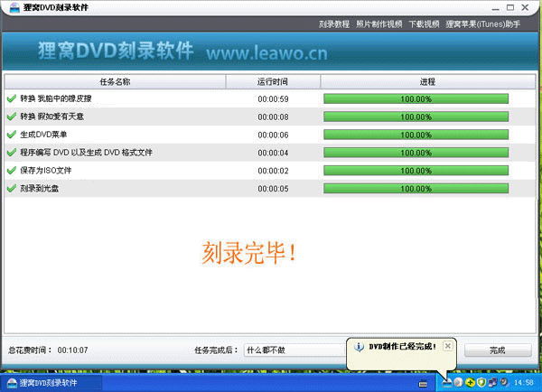
Task: Click the 00:00:06 run time cell
Action: [x=273, y=135]
